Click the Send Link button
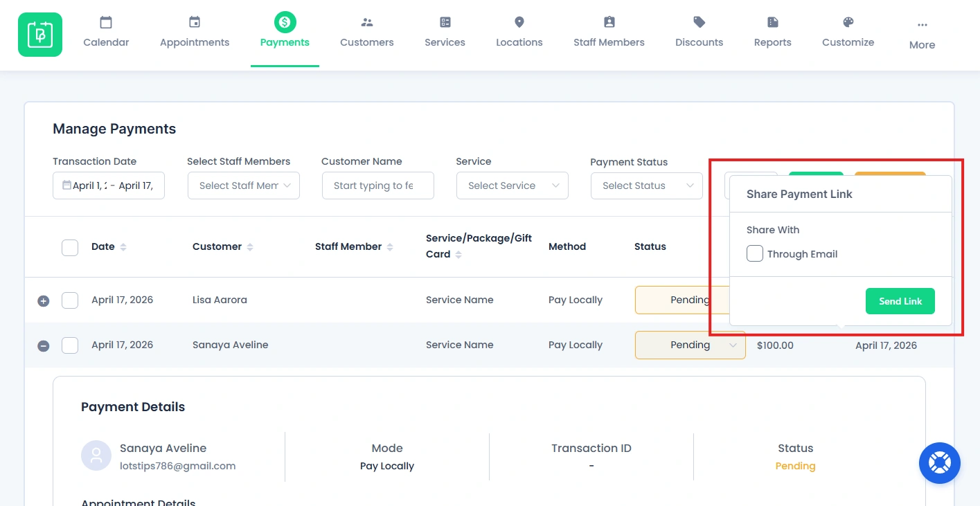 coord(900,301)
